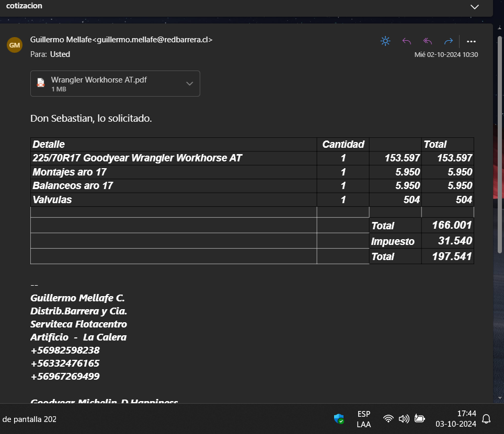This screenshot has height=434, width=504.
Task: Open the ESP LAA language switcher
Action: coord(364,419)
